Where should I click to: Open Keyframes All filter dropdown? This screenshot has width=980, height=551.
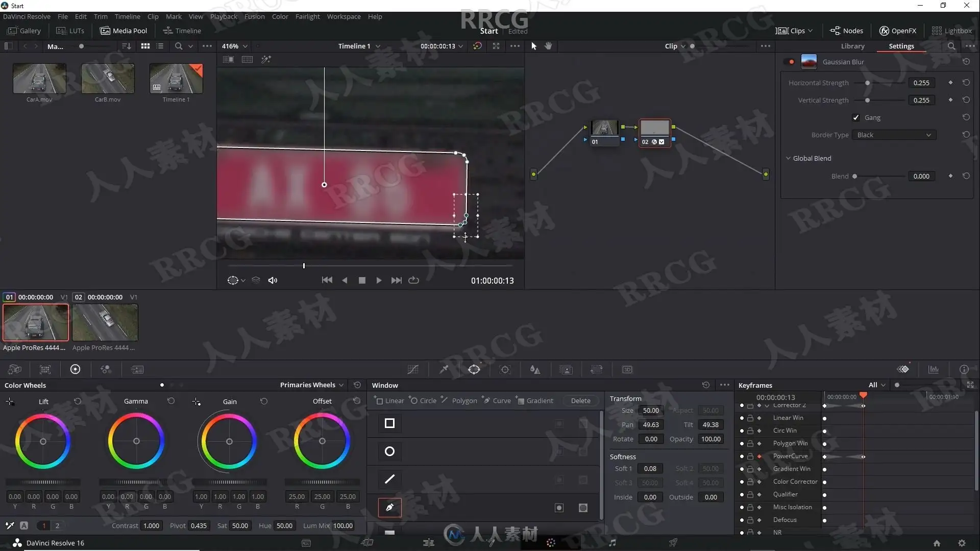877,385
